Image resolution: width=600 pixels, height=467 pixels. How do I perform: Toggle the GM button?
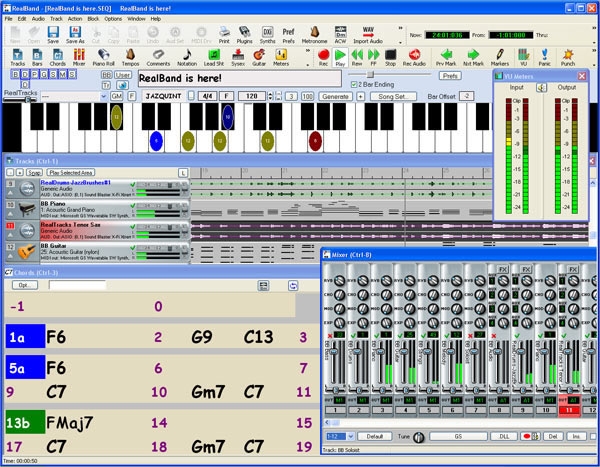tap(116, 96)
